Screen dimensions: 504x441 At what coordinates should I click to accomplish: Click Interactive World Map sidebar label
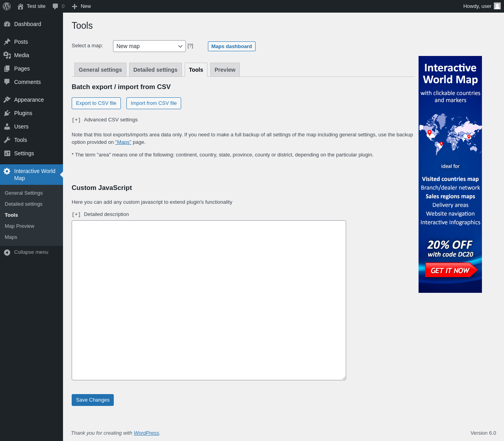point(35,175)
